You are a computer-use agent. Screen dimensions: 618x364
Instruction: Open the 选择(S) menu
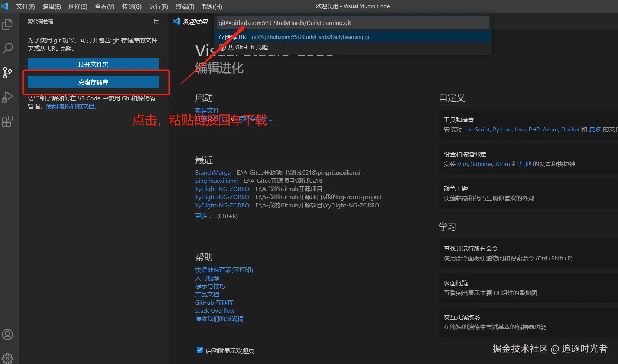coord(78,6)
